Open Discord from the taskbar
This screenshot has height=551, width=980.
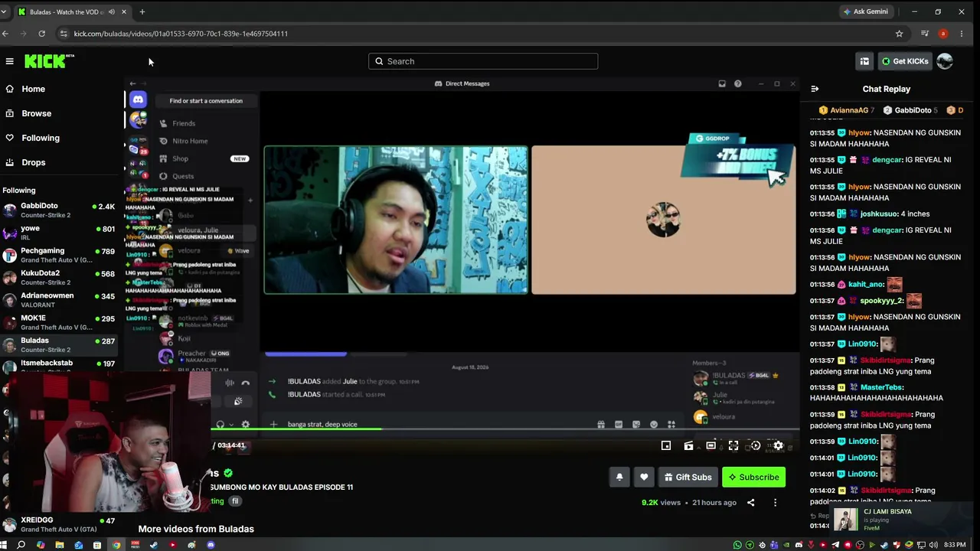pyautogui.click(x=211, y=545)
